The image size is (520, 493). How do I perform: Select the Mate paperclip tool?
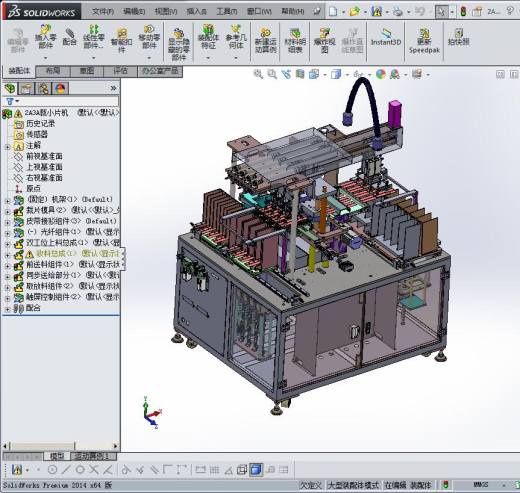(70, 37)
